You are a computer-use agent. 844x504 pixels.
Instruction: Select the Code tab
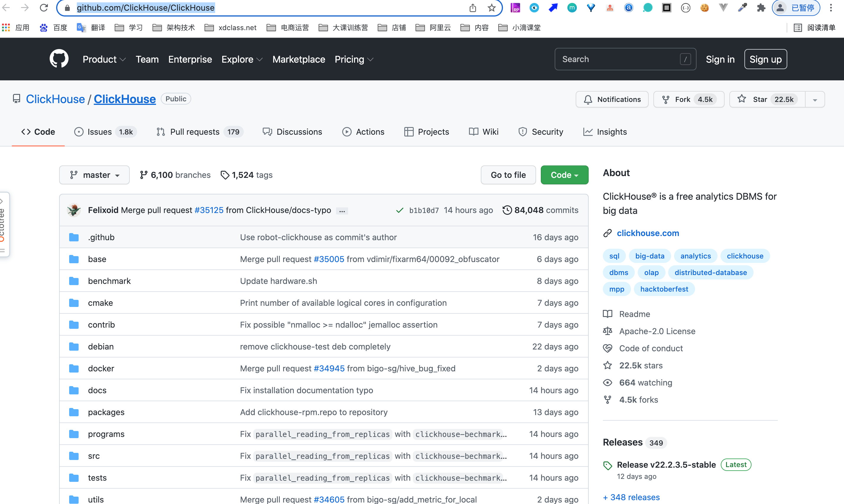(x=38, y=132)
